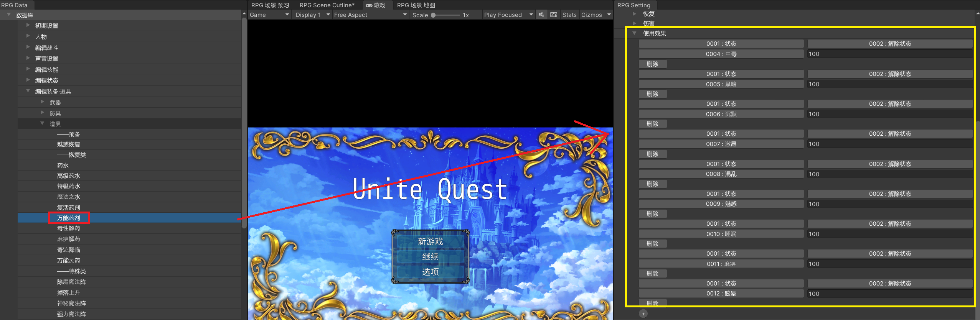Click 删除 button under 0004 中毒
The image size is (980, 320).
(x=652, y=64)
